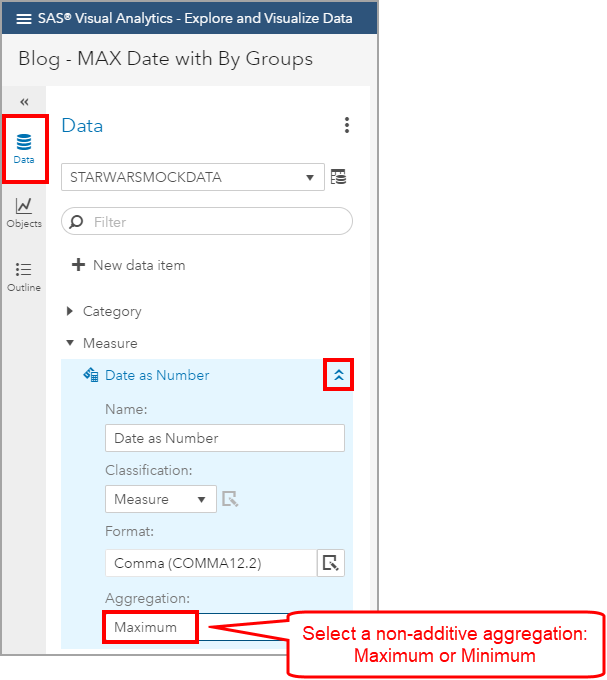This screenshot has width=607, height=680.
Task: Open the hamburger application menu
Action: 23,19
